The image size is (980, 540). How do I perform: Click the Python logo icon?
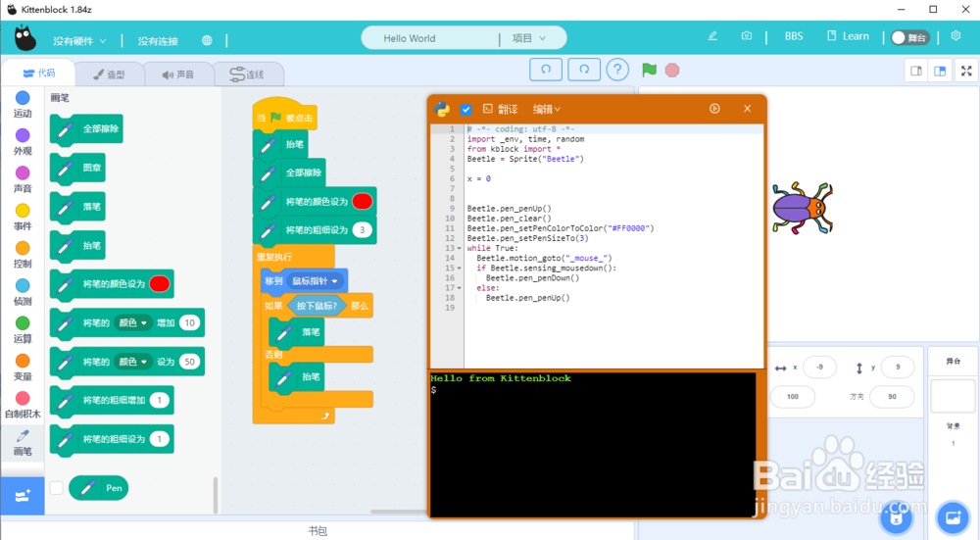coord(442,109)
